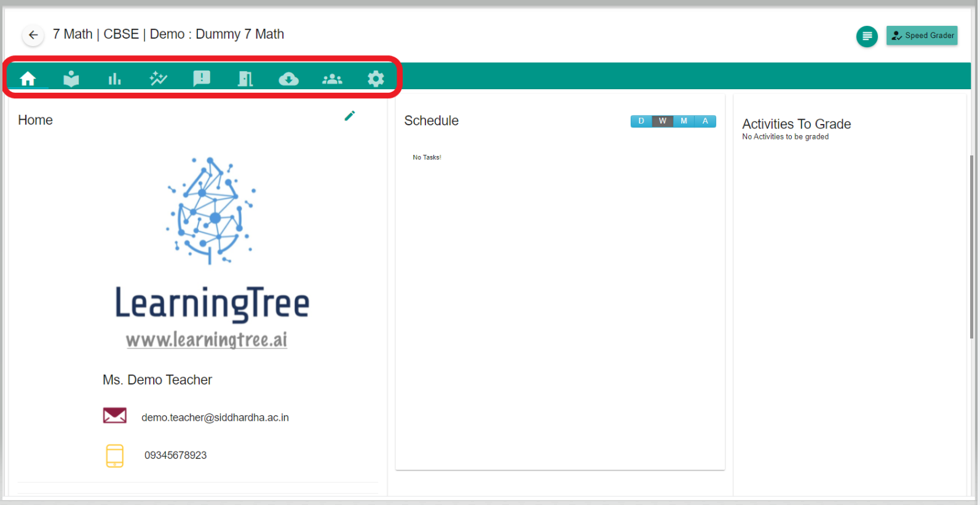This screenshot has height=505, width=980.
Task: Click the door icon in toolbar
Action: [245, 79]
